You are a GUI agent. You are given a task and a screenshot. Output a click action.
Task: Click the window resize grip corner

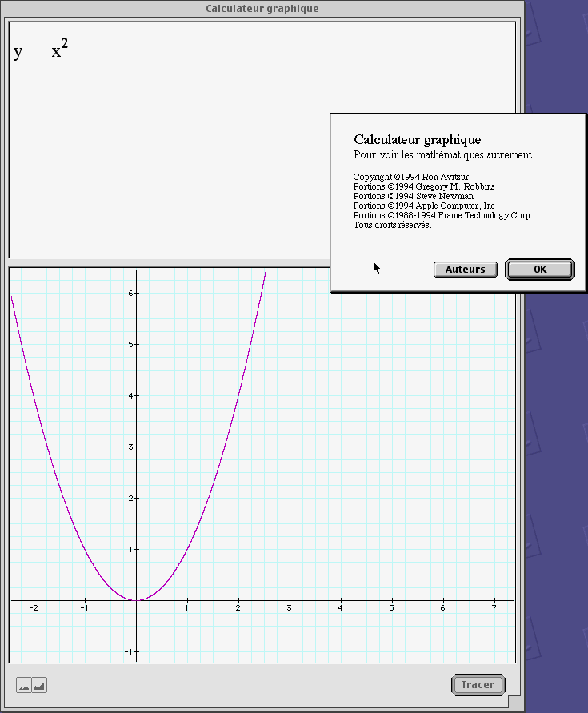point(514,702)
